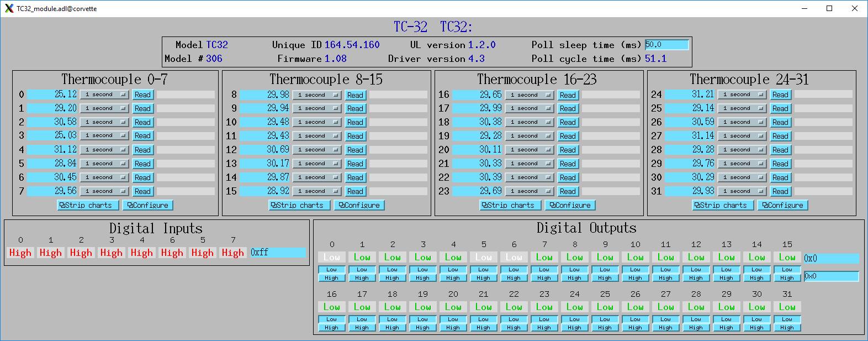The width and height of the screenshot is (868, 341).
Task: Click the digital inputs 0xff value
Action: (x=278, y=252)
